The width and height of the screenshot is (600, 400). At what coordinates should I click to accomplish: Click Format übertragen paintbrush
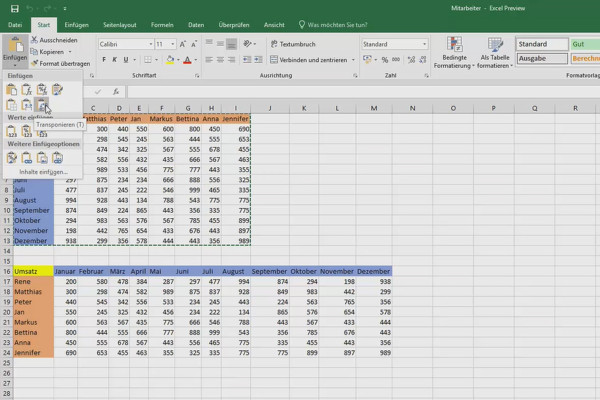[60, 64]
